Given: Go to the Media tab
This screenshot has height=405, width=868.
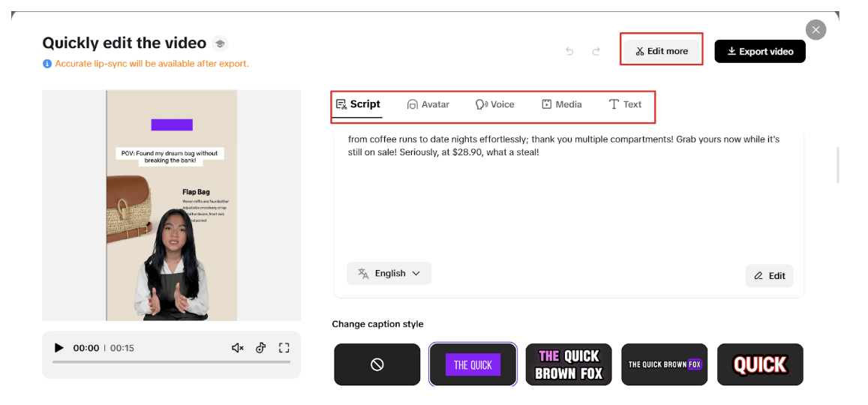Looking at the screenshot, I should point(562,104).
